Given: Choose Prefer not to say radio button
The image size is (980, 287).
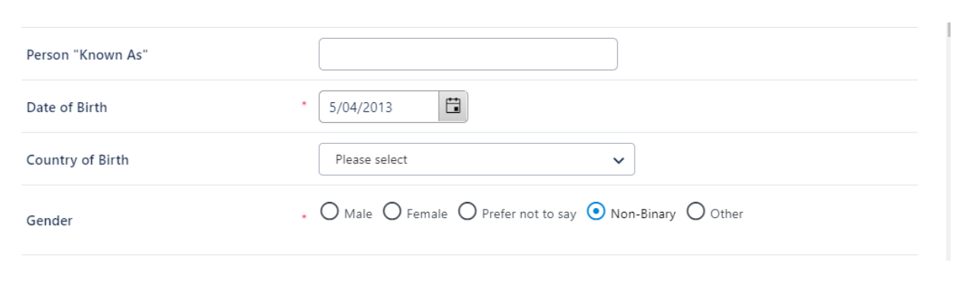Looking at the screenshot, I should pos(468,211).
